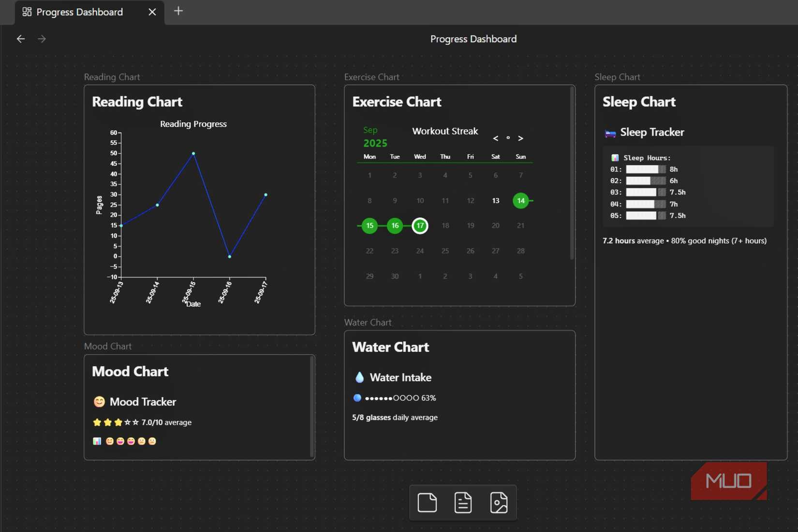798x532 pixels.
Task: Click the sleep bar for row 04
Action: click(x=646, y=204)
